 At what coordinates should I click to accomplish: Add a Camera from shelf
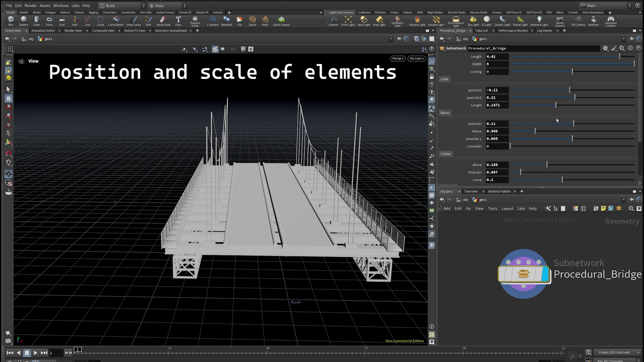coord(333,21)
